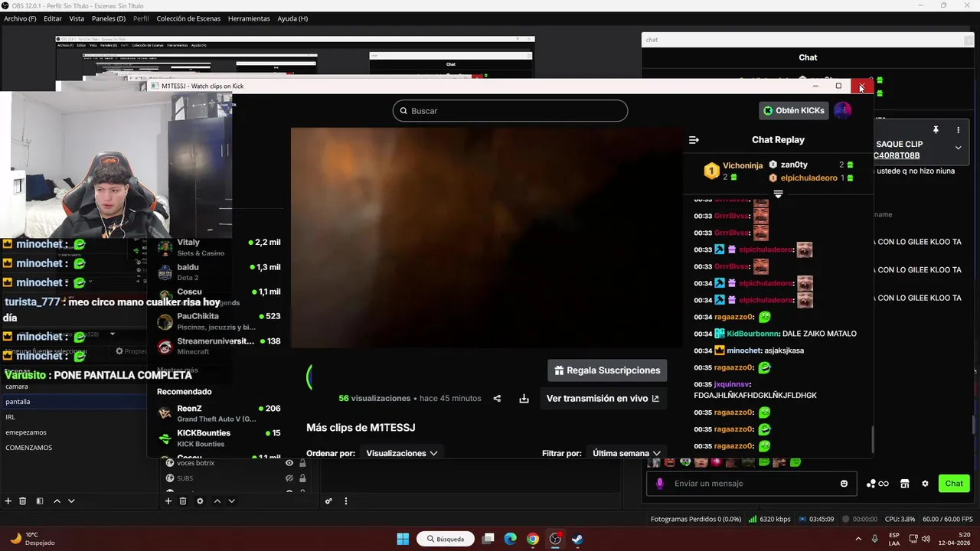Remove the selected source with trash icon
Viewport: 980px width, 551px height.
183,501
